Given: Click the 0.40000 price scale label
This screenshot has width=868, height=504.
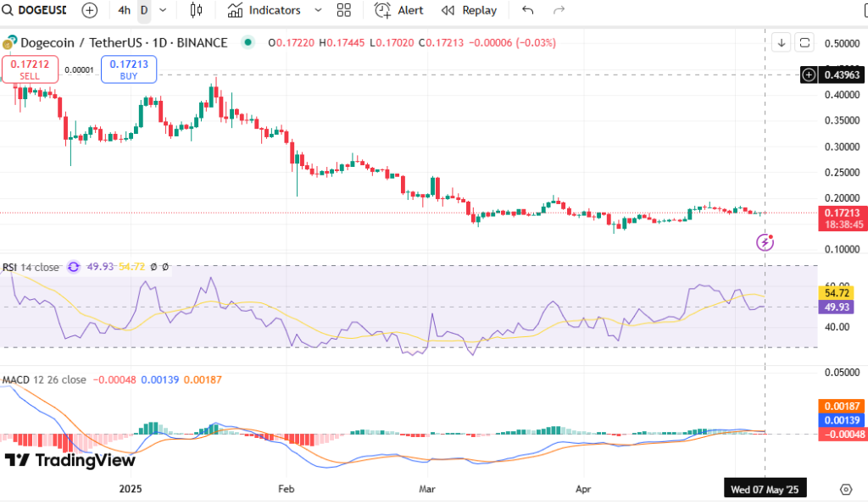Looking at the screenshot, I should click(842, 95).
